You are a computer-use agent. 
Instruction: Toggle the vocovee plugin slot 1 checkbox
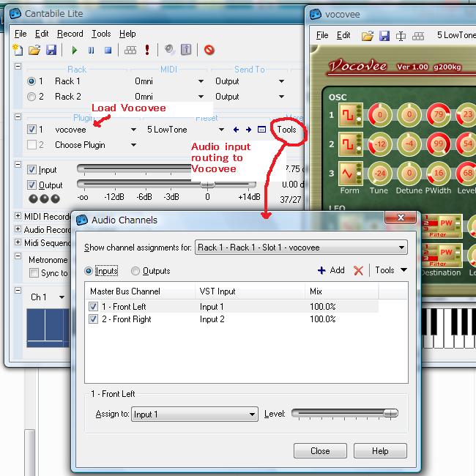(x=32, y=130)
